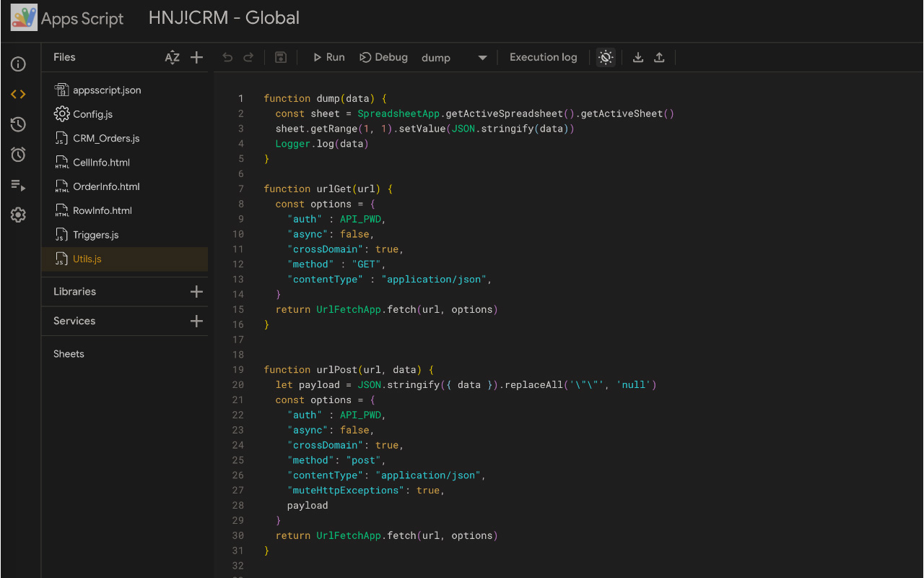Screen dimensions: 924x578
Task: Open Config.js file in file list
Action: coord(92,114)
